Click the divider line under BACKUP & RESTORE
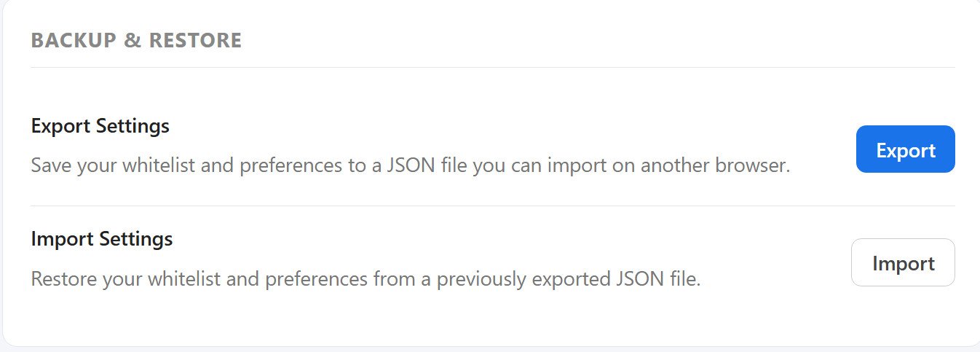Screen dimensions: 980x352 pos(493,67)
